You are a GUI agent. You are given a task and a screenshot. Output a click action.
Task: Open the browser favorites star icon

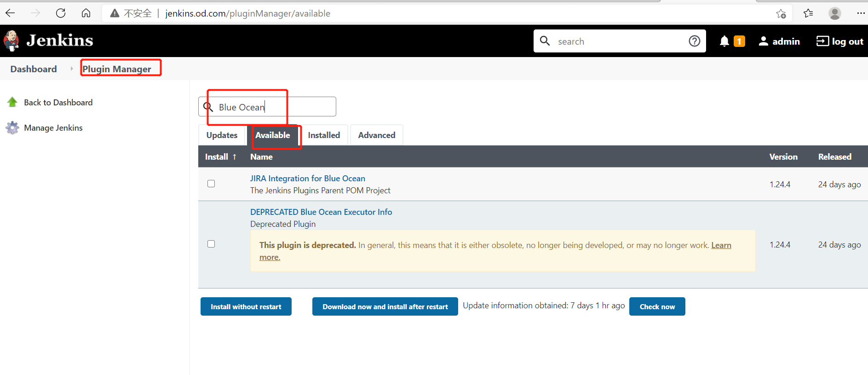(808, 13)
